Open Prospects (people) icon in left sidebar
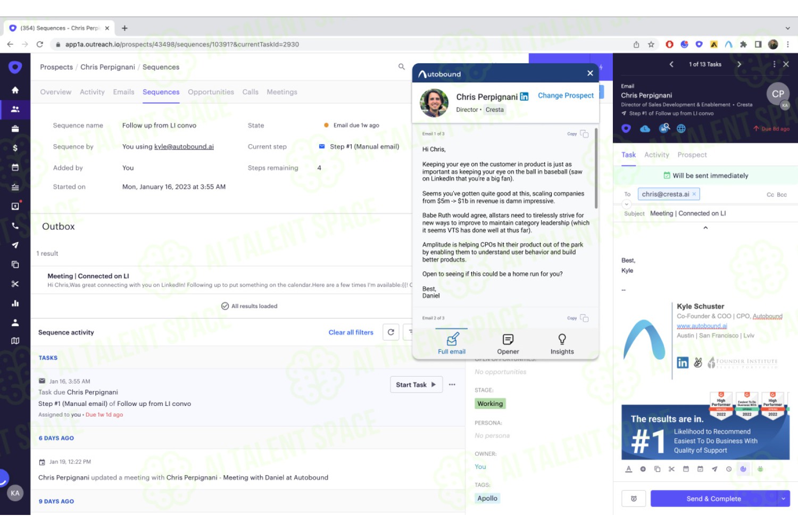The width and height of the screenshot is (798, 532). (15, 109)
